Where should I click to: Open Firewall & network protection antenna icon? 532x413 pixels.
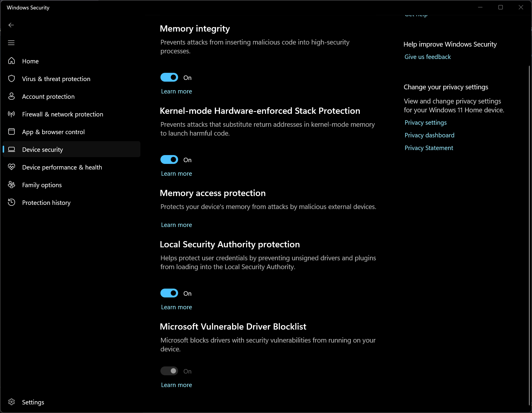[12, 114]
